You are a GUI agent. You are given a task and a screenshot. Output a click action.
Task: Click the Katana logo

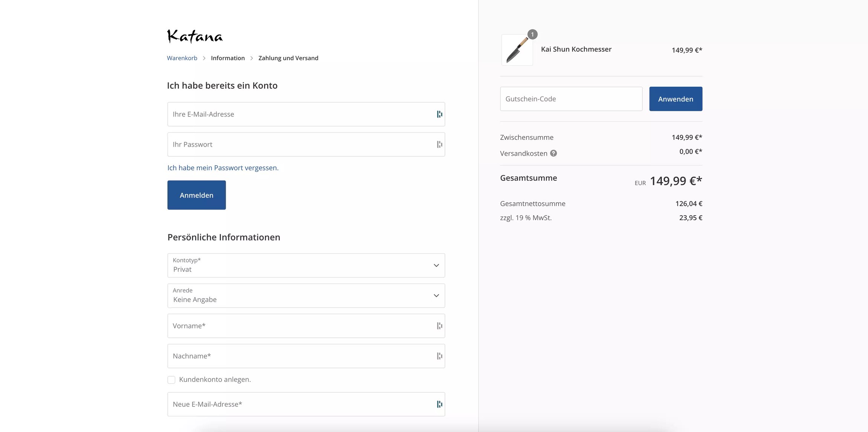click(195, 36)
